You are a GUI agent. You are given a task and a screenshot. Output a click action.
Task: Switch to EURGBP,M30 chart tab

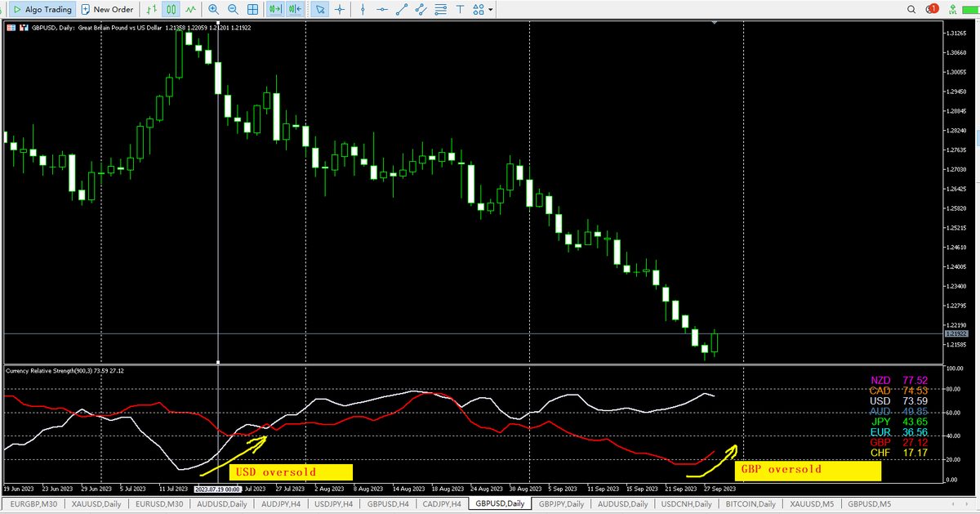click(33, 504)
